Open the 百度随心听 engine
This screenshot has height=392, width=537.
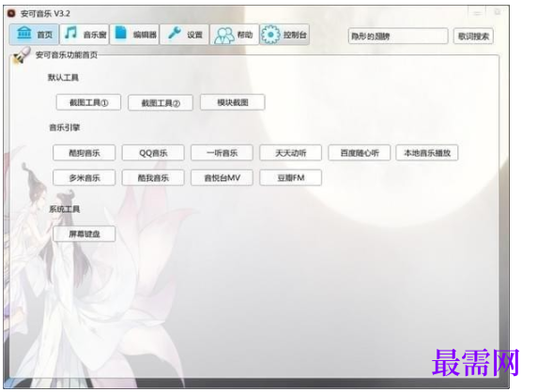pyautogui.click(x=360, y=153)
